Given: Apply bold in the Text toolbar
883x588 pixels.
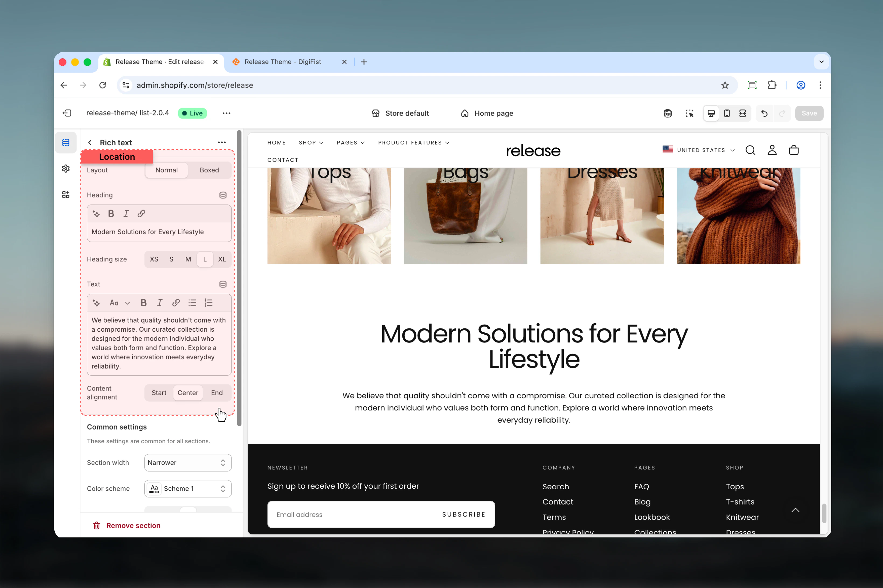Looking at the screenshot, I should 143,303.
